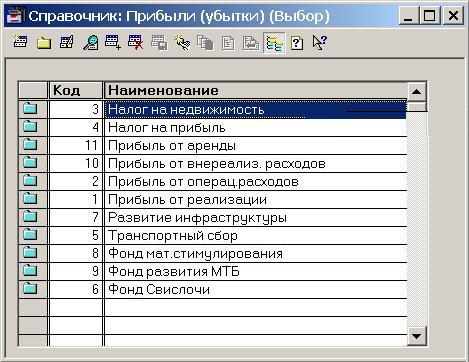Screen dimensions: 469x362
Task: Select the Налог на недвижимость entry
Action: click(x=256, y=109)
